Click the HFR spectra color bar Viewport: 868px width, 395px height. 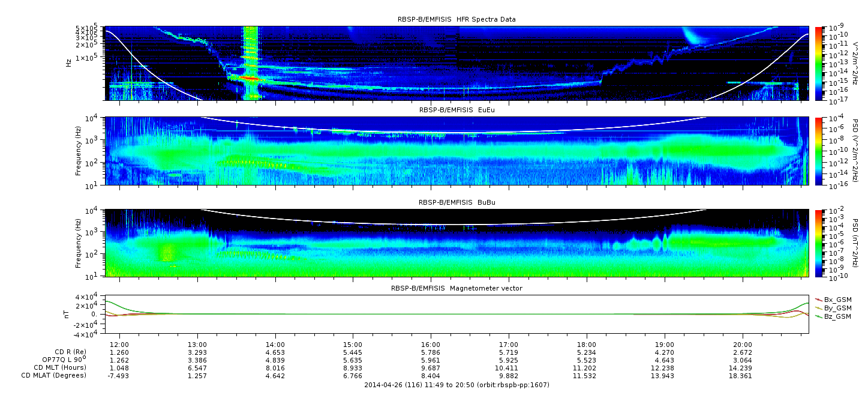(819, 63)
